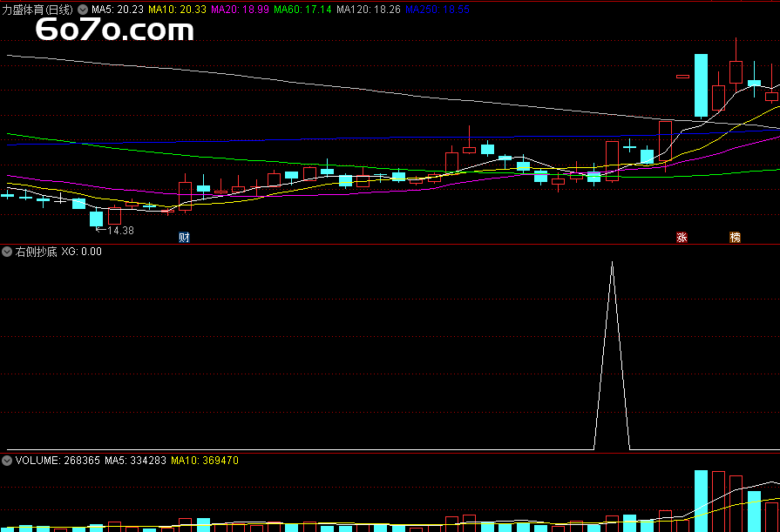780x532 pixels.
Task: Click the volume MA10: 369470 label
Action: (205, 461)
